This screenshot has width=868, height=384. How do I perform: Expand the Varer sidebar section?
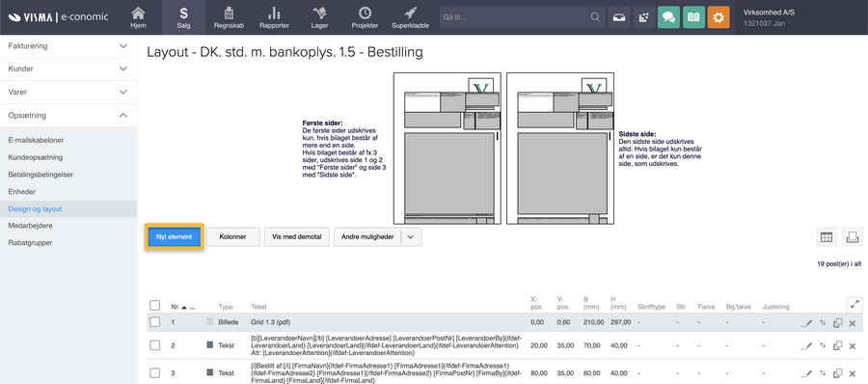pos(68,92)
